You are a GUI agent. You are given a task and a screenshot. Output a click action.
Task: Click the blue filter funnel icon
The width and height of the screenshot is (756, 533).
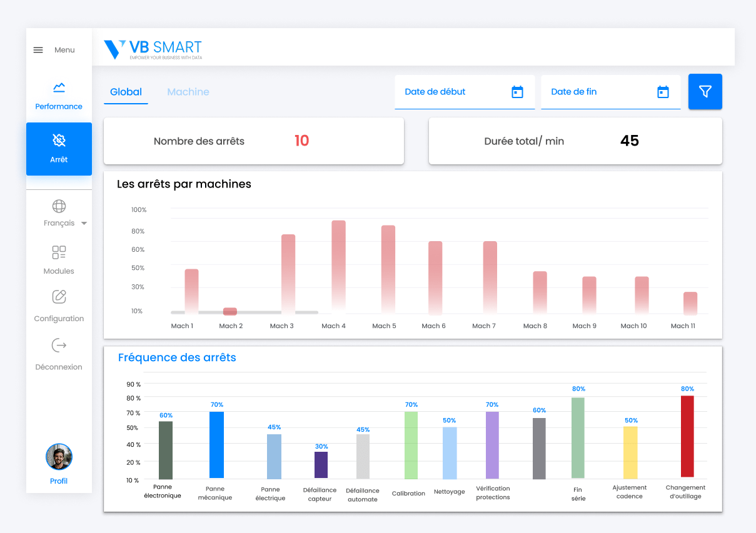[705, 91]
